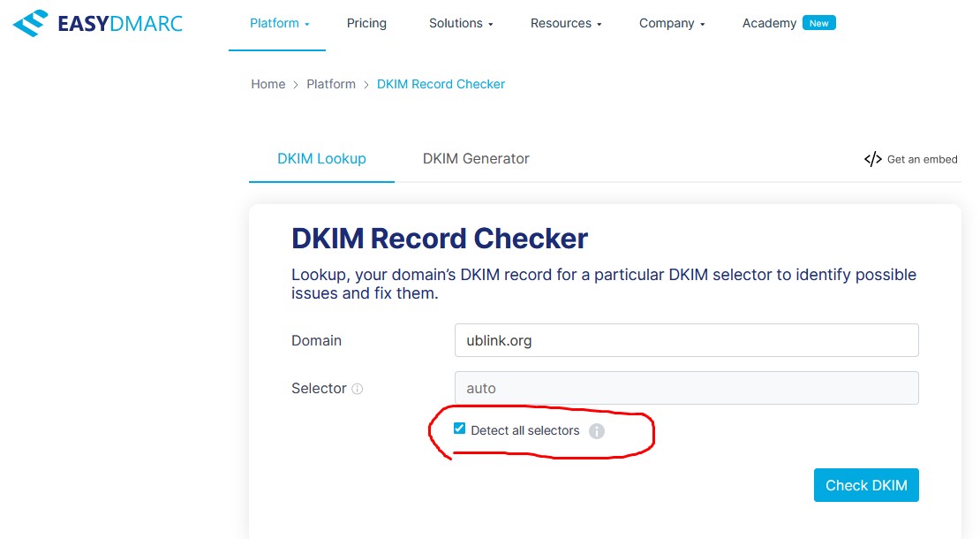Click inside the Domain input field

pyautogui.click(x=686, y=340)
